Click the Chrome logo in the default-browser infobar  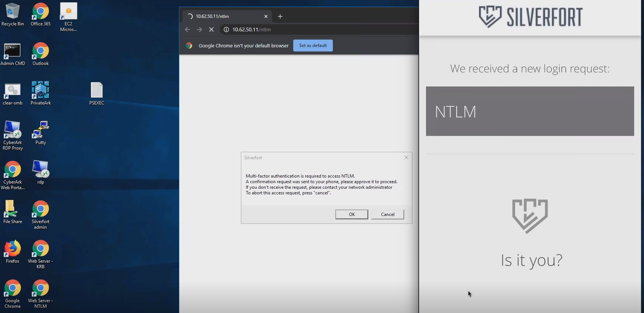[189, 46]
